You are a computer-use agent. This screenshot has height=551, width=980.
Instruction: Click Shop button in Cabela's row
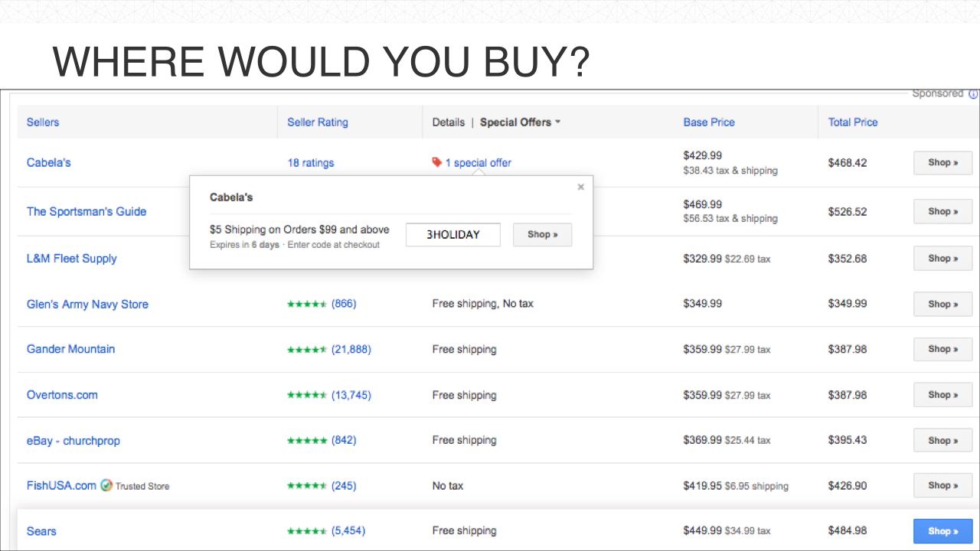[x=943, y=163]
